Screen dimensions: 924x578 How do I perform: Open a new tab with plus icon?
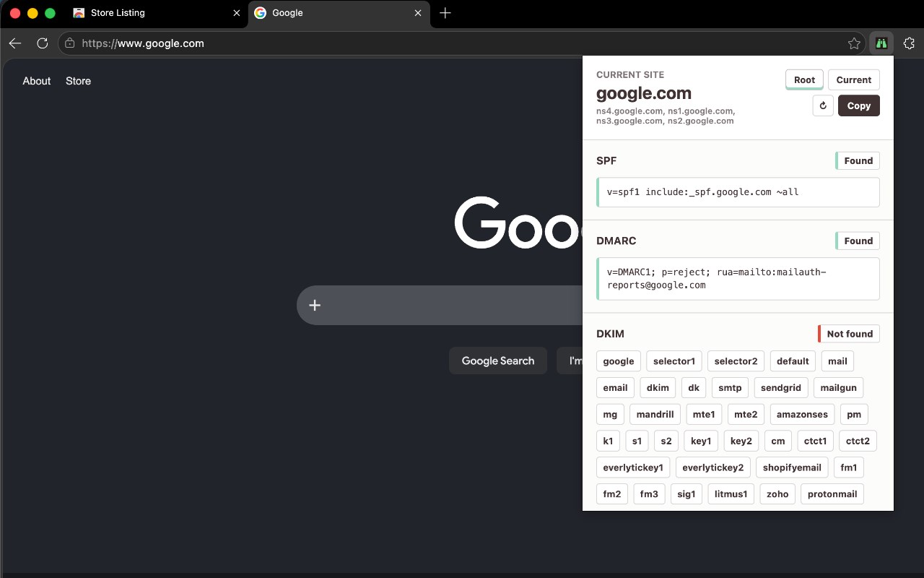click(445, 13)
